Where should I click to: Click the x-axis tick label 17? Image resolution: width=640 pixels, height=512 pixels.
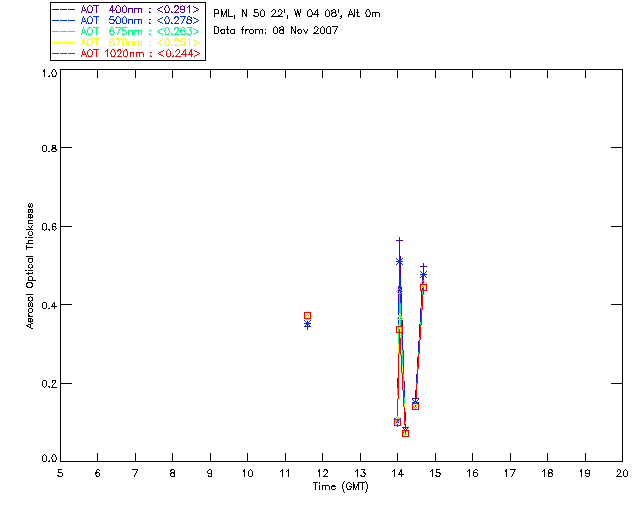coord(510,473)
